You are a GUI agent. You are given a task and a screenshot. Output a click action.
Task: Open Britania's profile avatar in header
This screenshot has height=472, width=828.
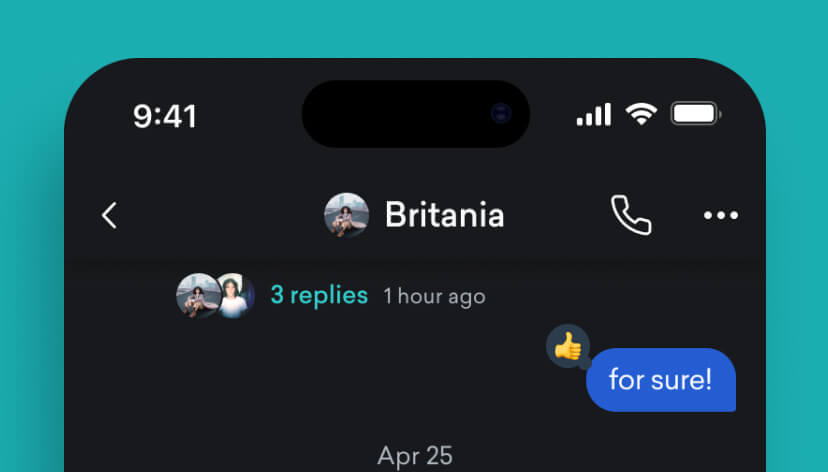click(x=346, y=215)
